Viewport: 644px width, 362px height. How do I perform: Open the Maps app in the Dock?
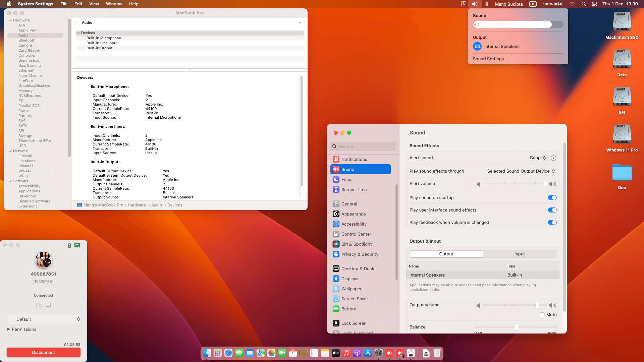261,353
